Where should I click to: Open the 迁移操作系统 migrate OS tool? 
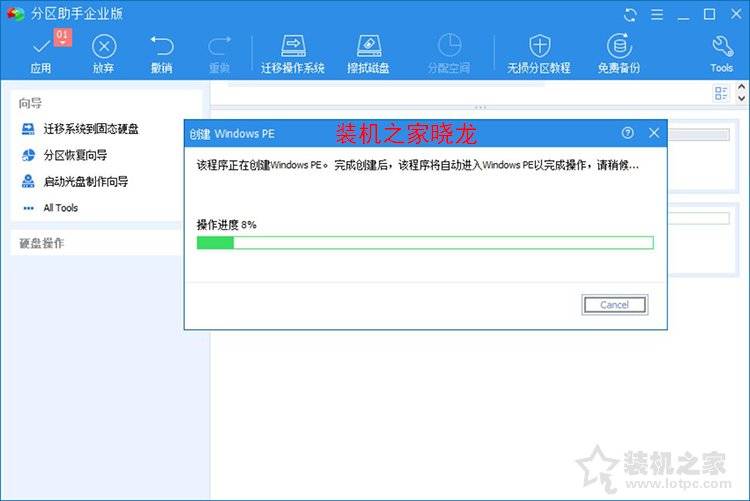point(293,47)
